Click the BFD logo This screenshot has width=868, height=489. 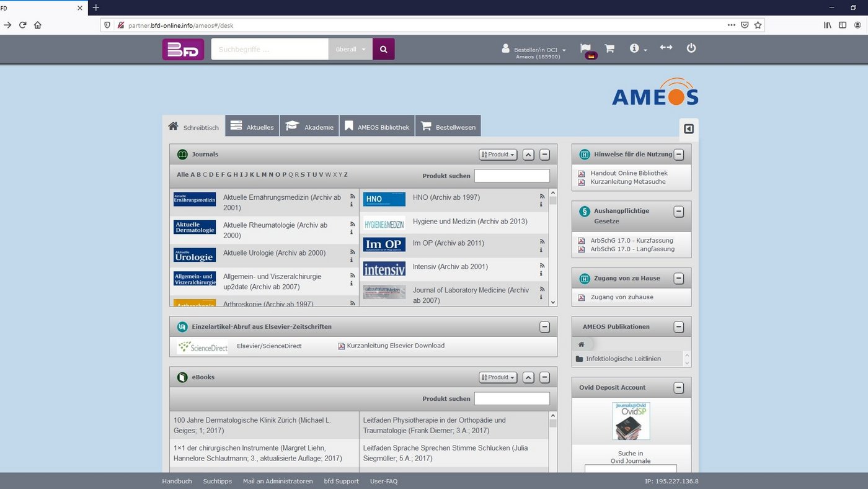pyautogui.click(x=183, y=50)
